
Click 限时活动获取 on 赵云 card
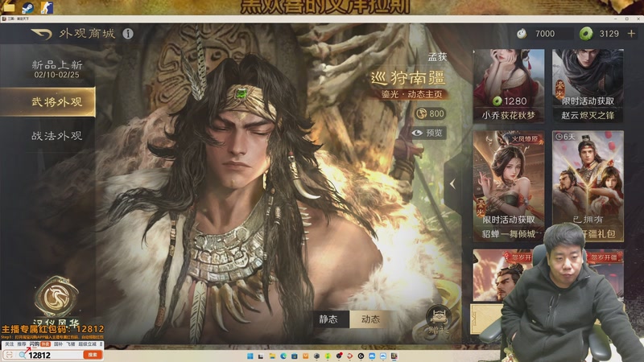click(588, 101)
